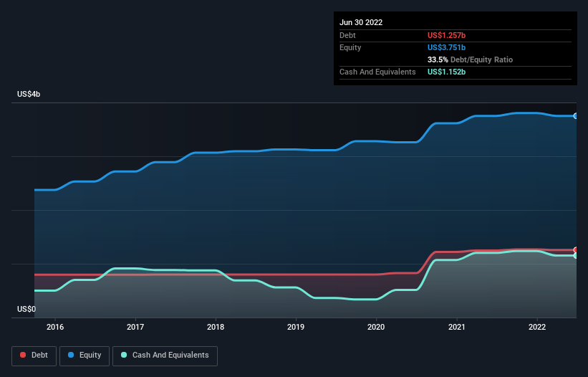Toggle the Cash And Equivalents legend button

tap(165, 355)
